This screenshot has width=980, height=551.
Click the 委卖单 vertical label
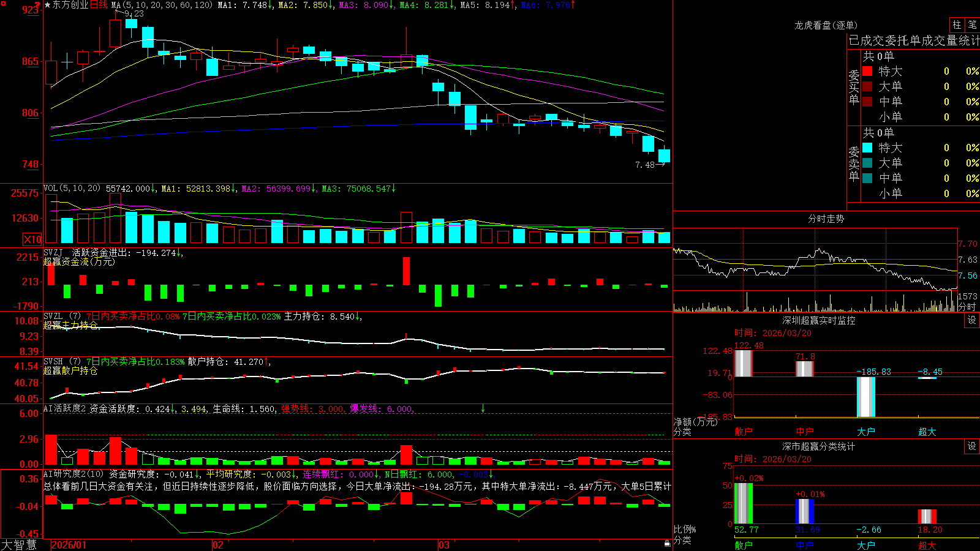(x=854, y=163)
